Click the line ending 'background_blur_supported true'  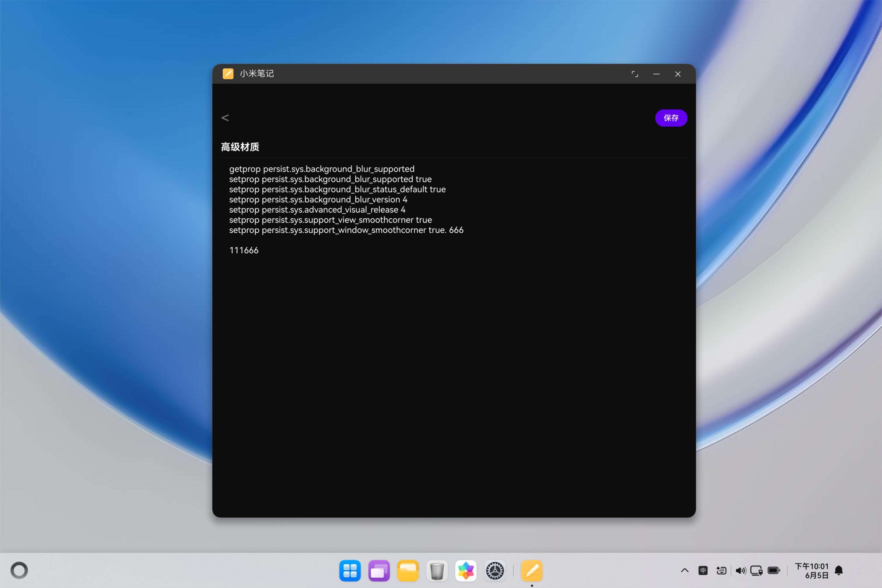[330, 179]
